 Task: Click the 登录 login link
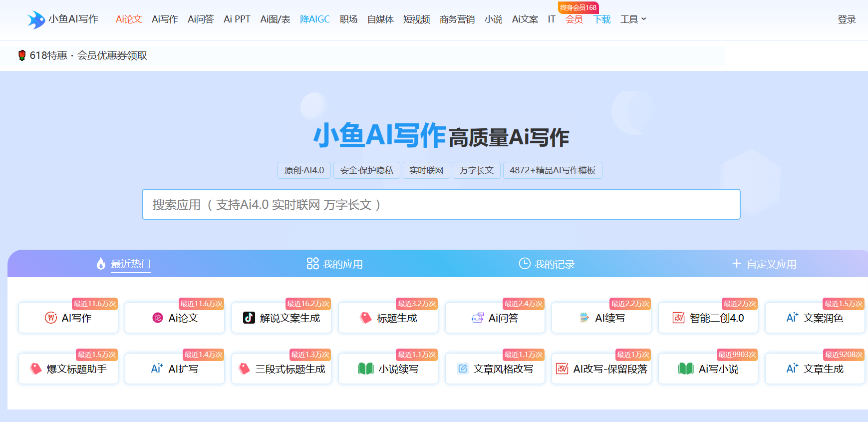(847, 19)
